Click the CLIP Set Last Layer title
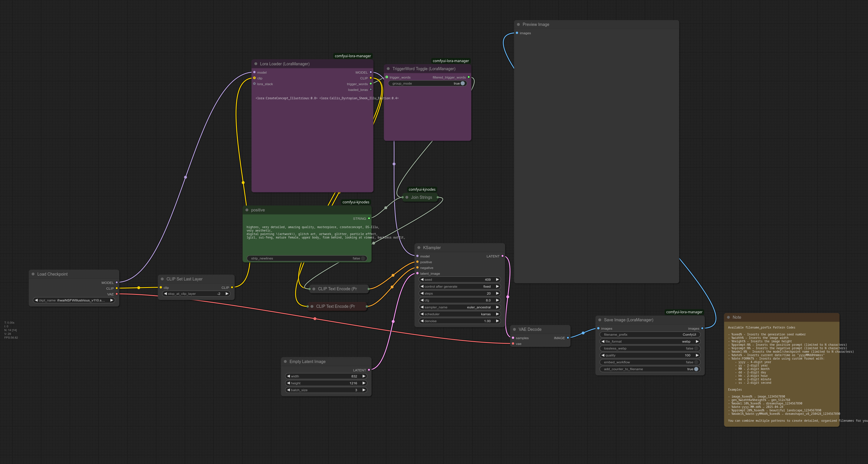 tap(184, 279)
